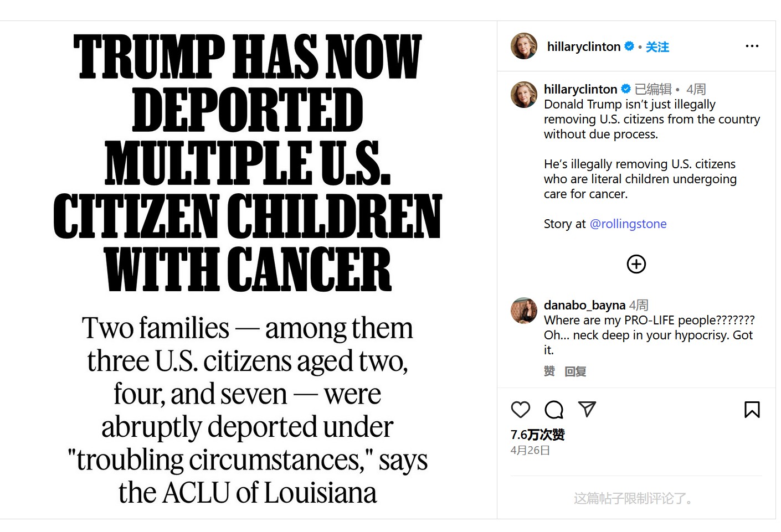Open the @rollingstone mention link

[x=628, y=224]
